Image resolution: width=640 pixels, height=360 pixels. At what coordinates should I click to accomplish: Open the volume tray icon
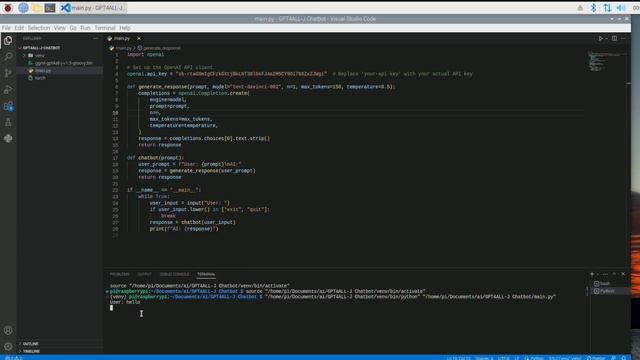621,8
